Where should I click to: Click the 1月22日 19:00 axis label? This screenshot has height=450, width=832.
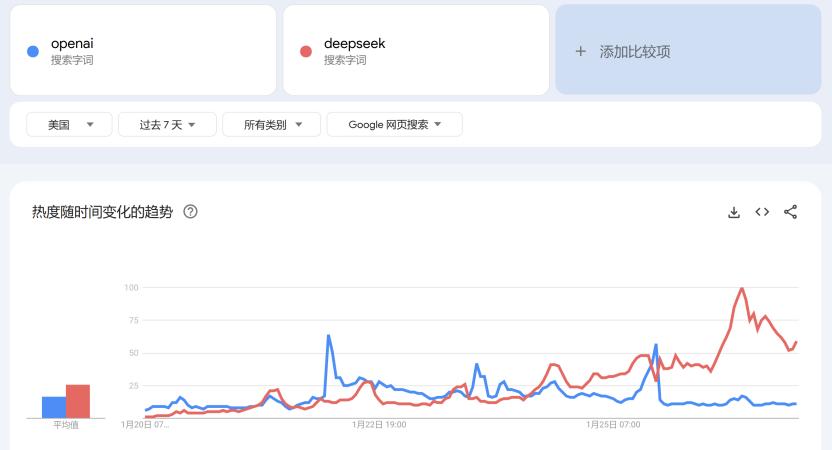pos(379,424)
